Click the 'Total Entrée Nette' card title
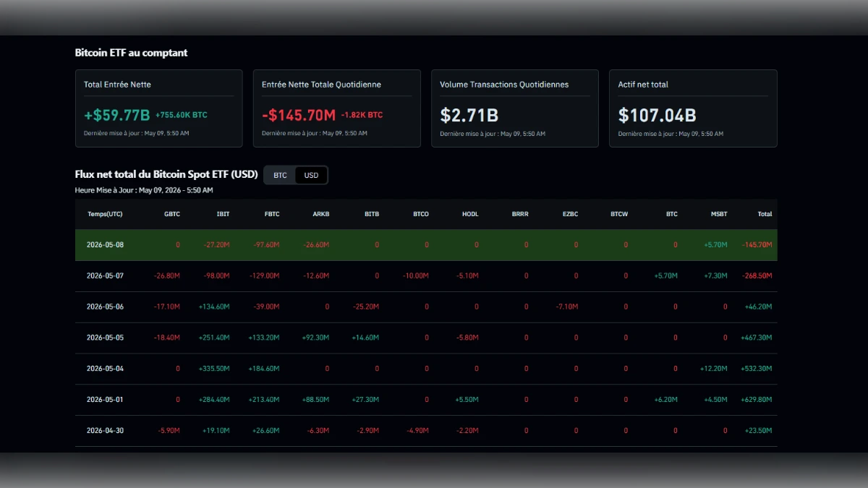 (117, 85)
